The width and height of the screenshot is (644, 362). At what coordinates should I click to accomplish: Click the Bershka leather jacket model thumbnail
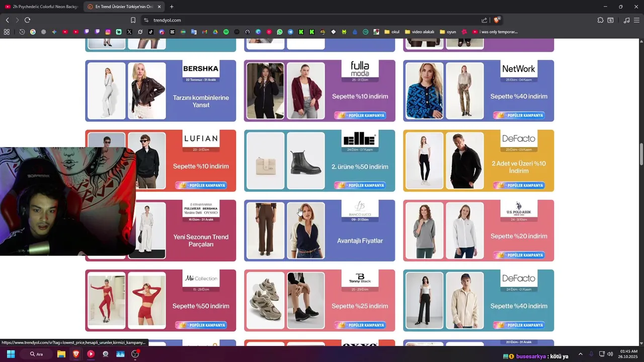point(146,90)
